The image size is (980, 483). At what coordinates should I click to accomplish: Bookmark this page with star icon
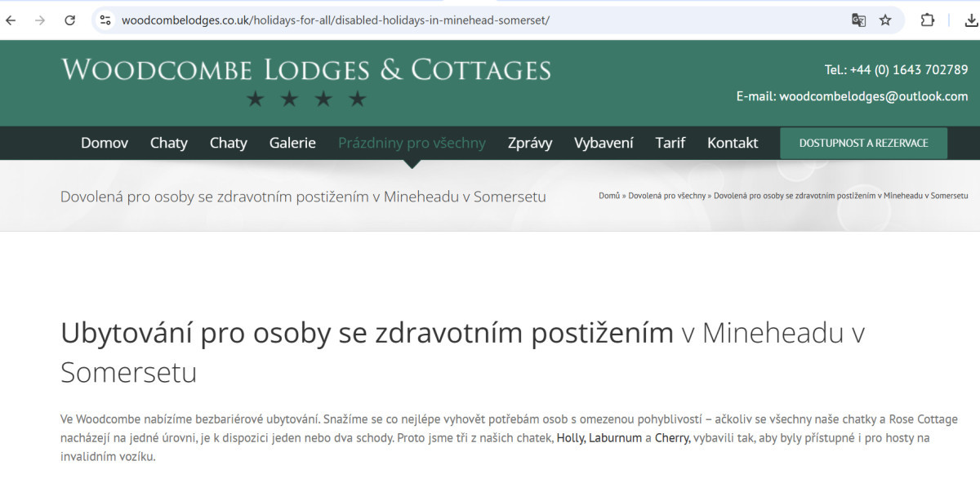(885, 20)
